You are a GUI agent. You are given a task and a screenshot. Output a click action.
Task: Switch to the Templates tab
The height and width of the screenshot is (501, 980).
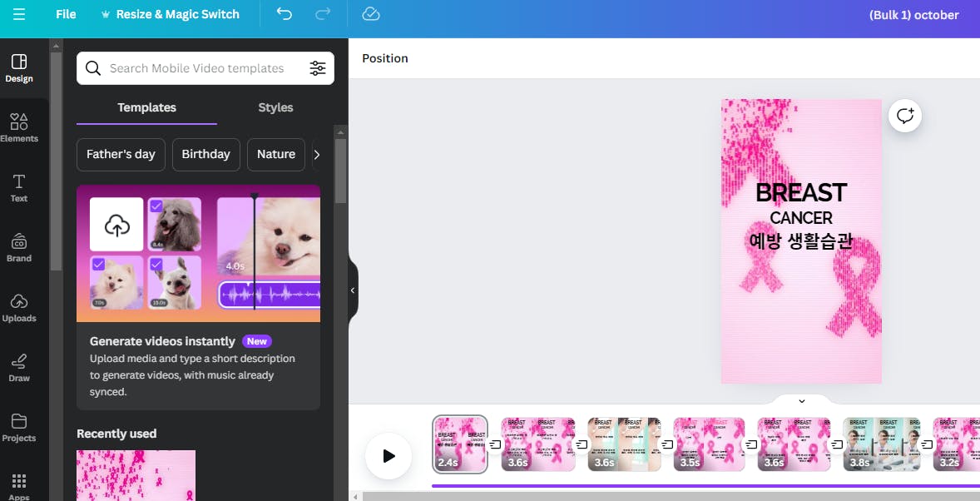(147, 107)
